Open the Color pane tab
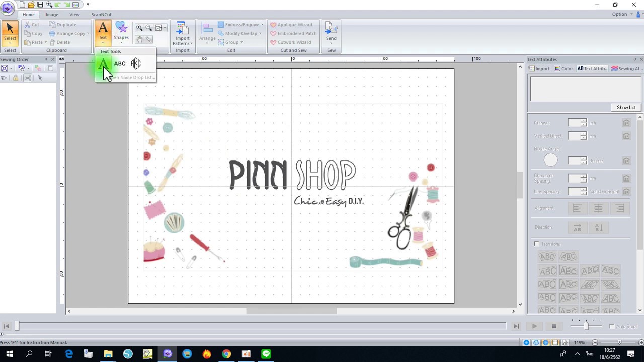 pos(563,69)
